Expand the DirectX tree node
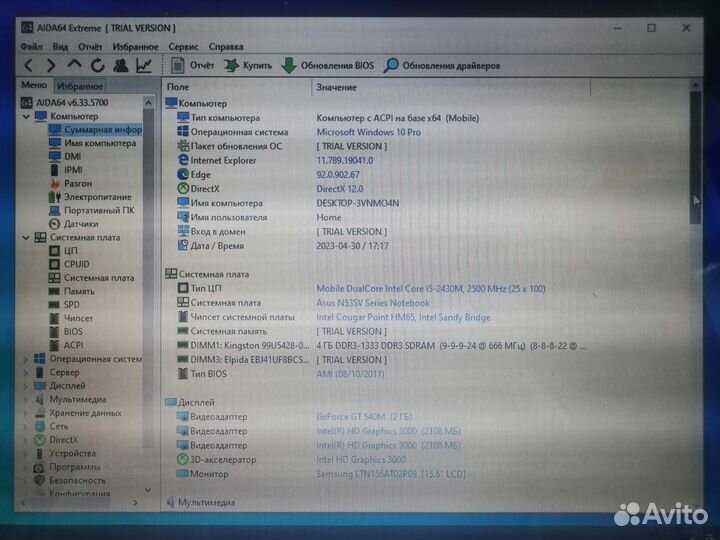This screenshot has width=720, height=540. click(x=26, y=440)
